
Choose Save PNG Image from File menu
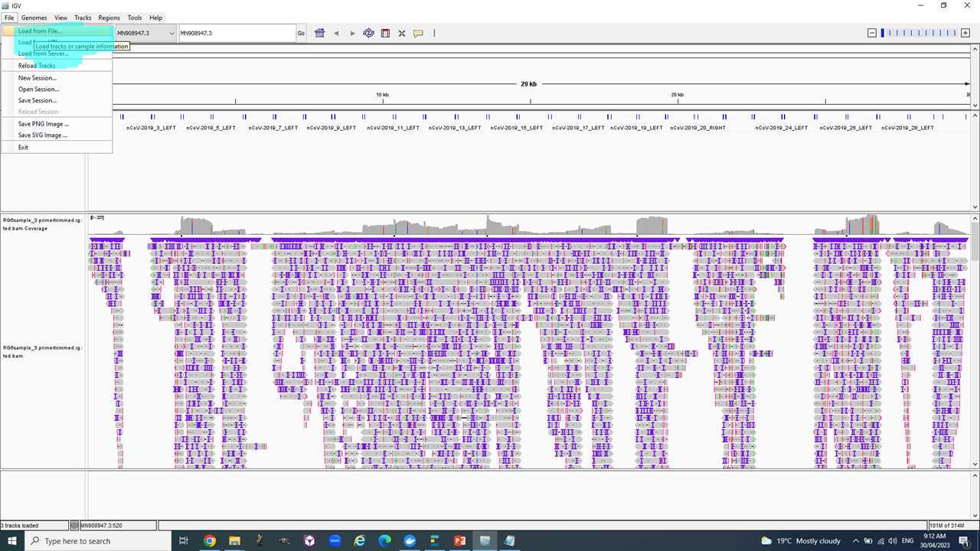pyautogui.click(x=43, y=124)
